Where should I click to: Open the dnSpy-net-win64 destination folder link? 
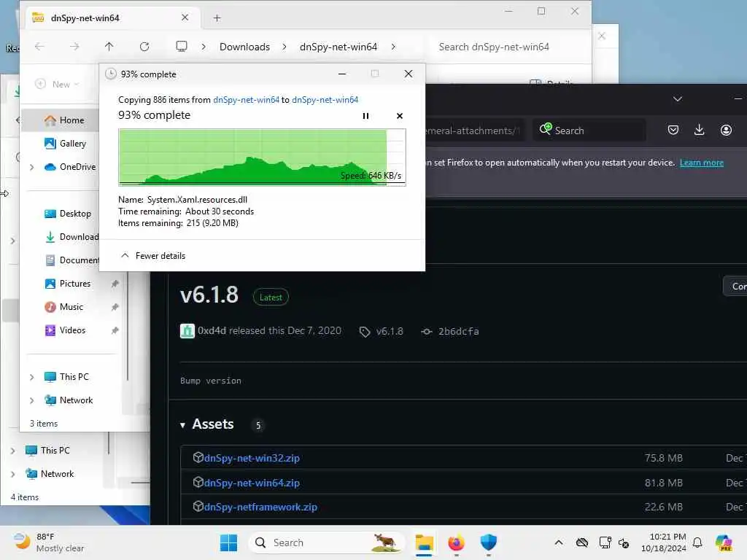[325, 99]
